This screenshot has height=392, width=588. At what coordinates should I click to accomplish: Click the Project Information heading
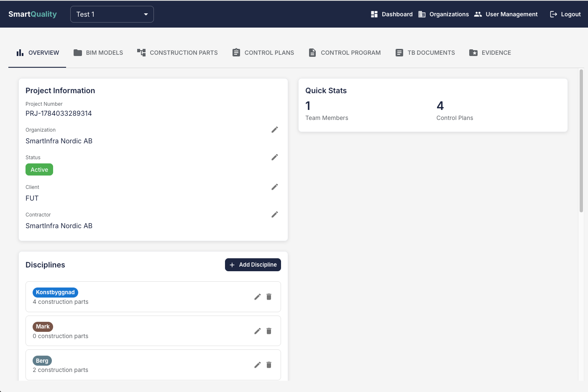(60, 91)
